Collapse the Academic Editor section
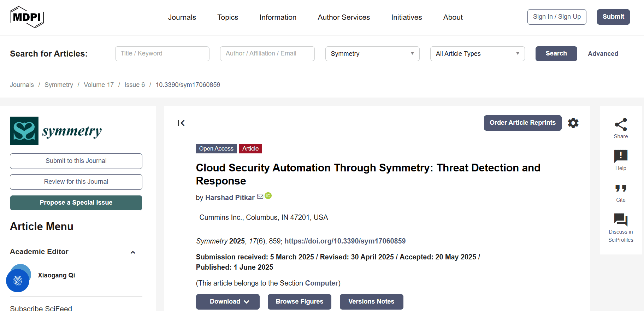Image resolution: width=644 pixels, height=311 pixels. coord(133,252)
